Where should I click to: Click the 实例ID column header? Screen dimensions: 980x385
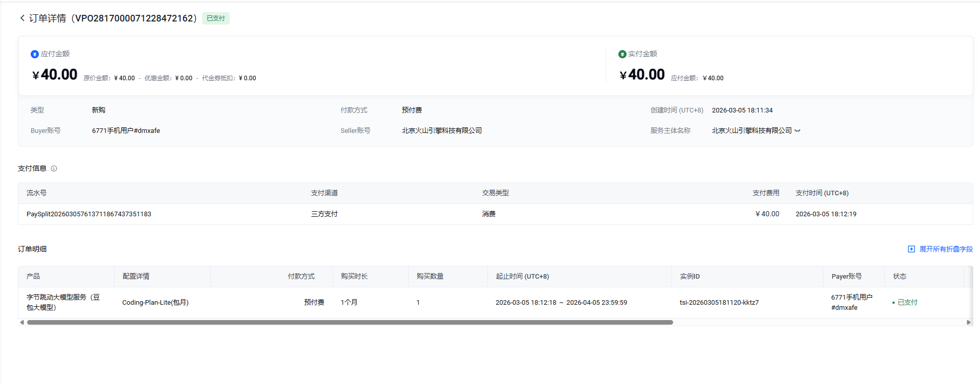pos(689,276)
